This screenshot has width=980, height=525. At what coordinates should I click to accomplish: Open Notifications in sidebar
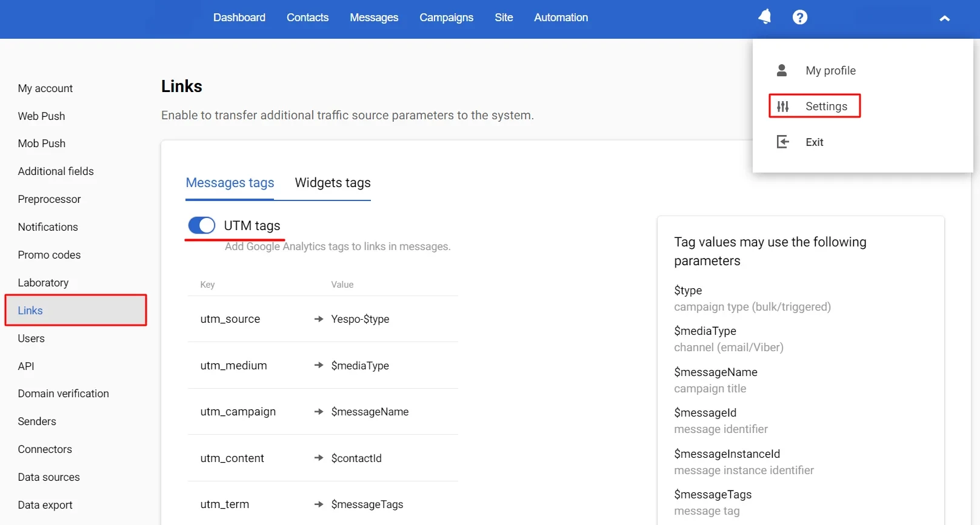[x=48, y=227]
